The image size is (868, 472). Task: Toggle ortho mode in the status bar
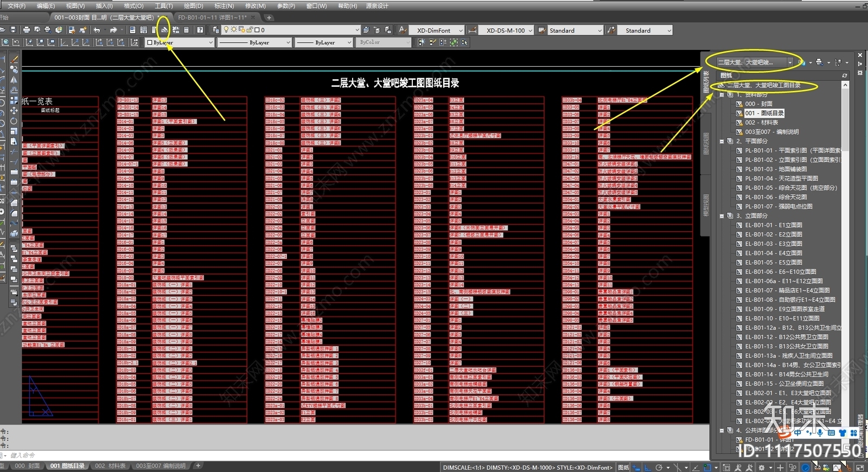647,467
